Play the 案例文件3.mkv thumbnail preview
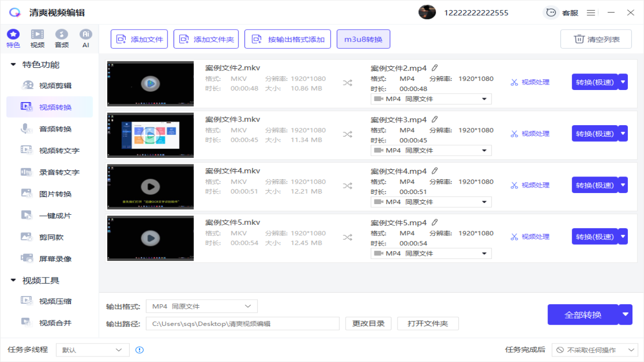The image size is (644, 362). point(150,135)
